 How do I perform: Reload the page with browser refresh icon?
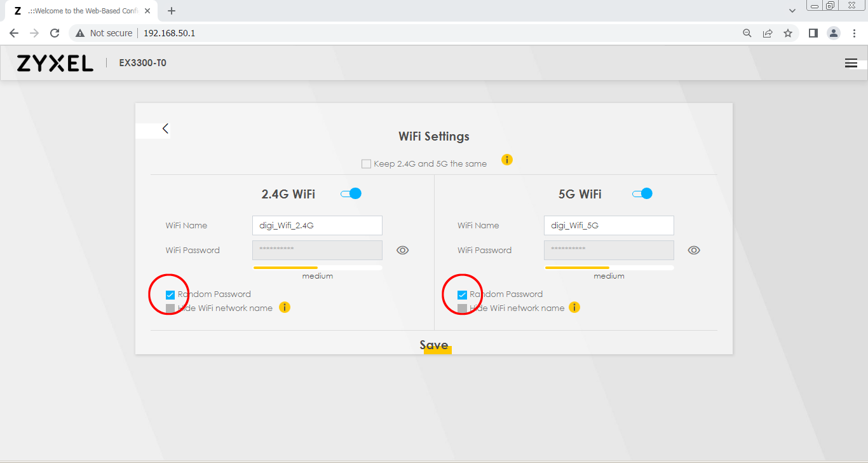point(55,33)
